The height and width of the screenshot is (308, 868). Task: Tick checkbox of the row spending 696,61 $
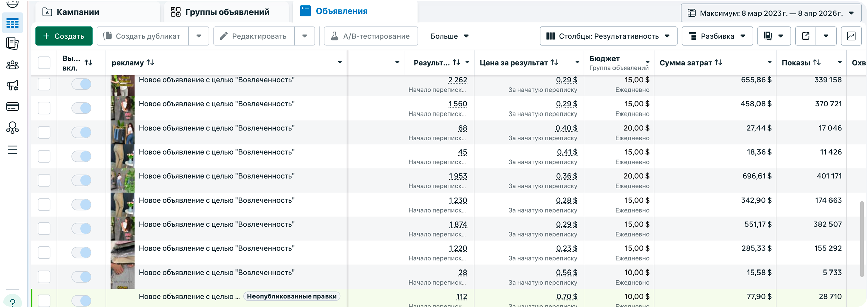click(44, 180)
